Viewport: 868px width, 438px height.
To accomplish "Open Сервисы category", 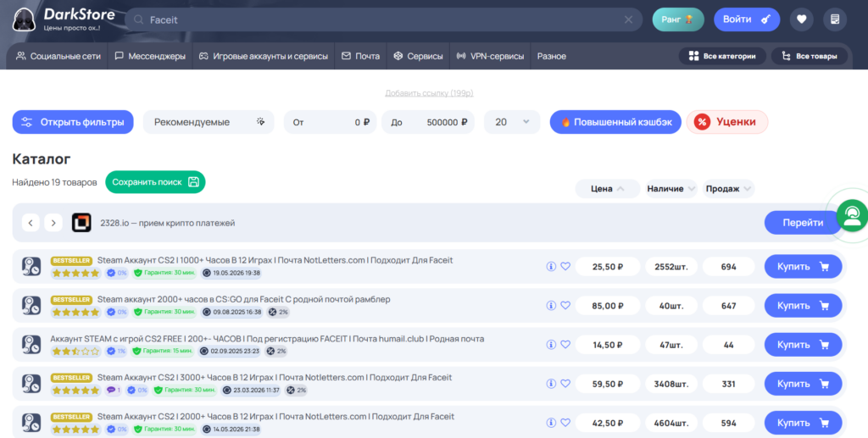I will pos(418,56).
